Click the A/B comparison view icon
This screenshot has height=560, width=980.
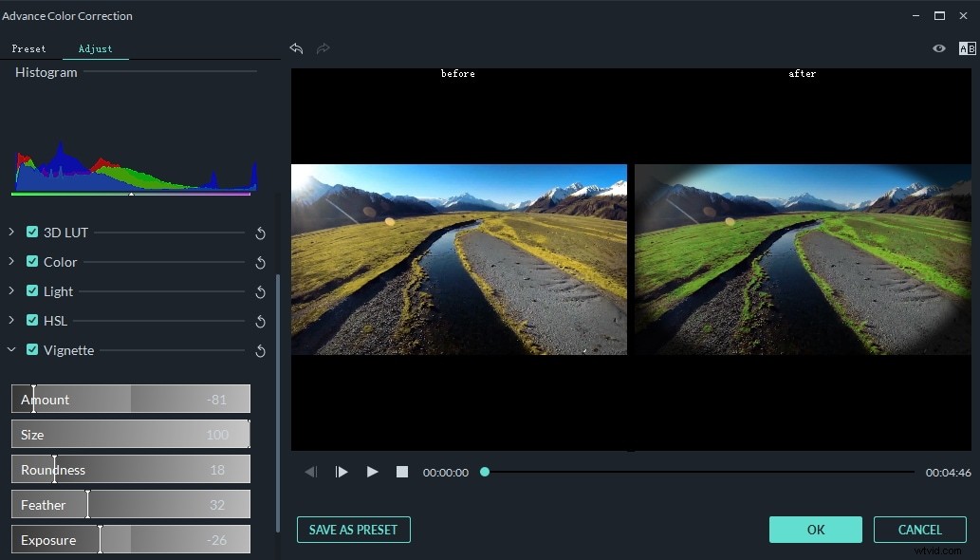coord(967,48)
